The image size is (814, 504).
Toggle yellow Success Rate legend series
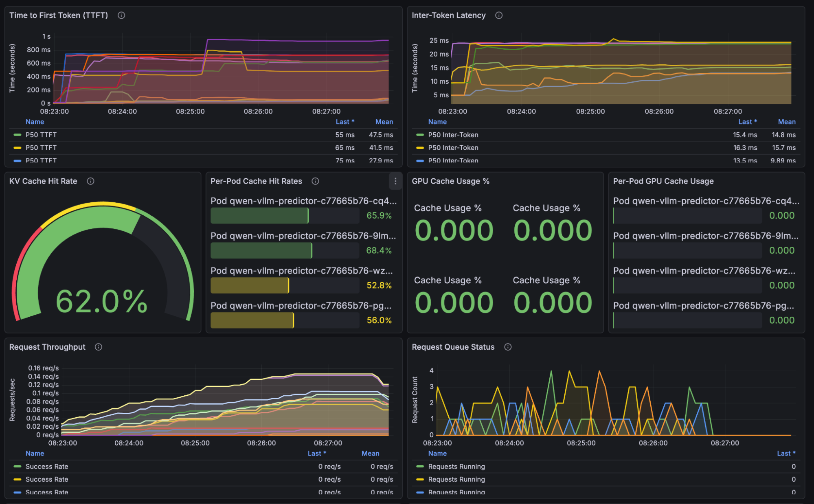click(46, 480)
